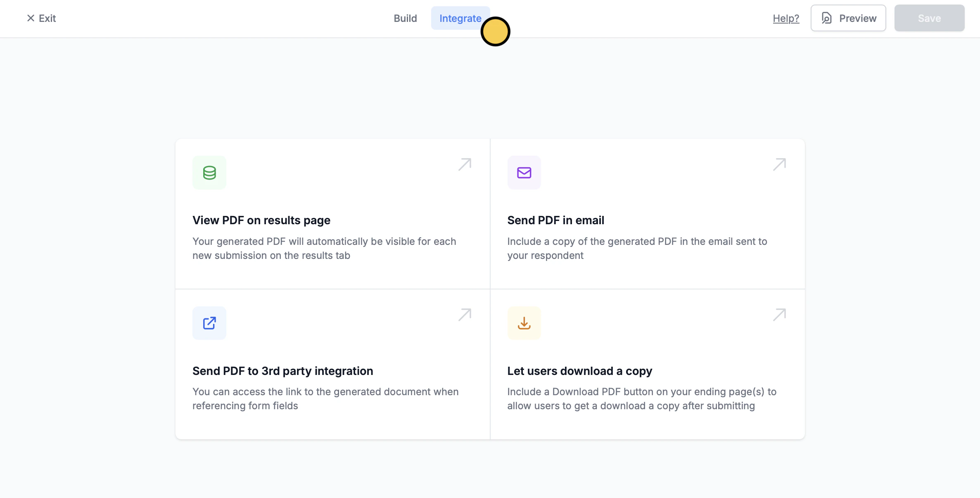Click the Preview document icon
This screenshot has width=980, height=498.
pos(826,18)
